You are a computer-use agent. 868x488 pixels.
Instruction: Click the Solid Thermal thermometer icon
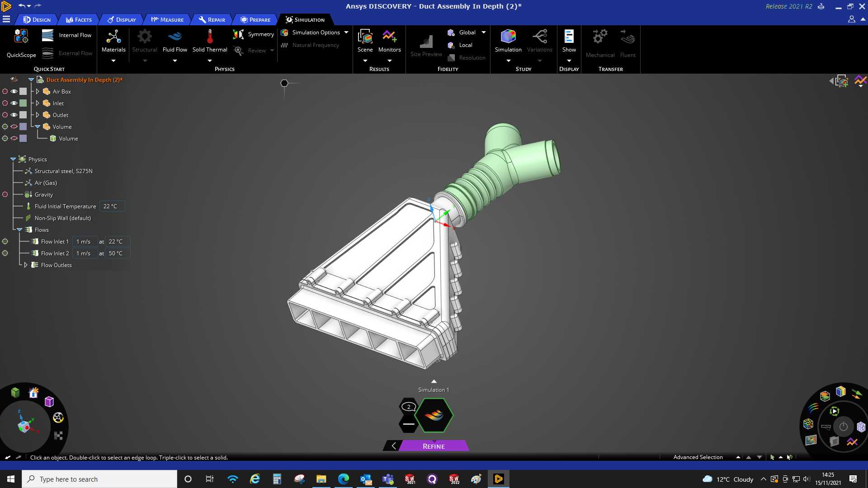pos(210,37)
